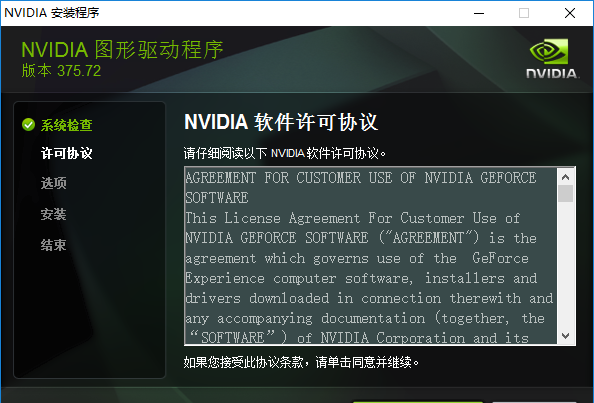The image size is (594, 403).
Task: Click the text 请仔细阅读以下 NVIDIA 软件许可协议
Action: click(x=285, y=153)
